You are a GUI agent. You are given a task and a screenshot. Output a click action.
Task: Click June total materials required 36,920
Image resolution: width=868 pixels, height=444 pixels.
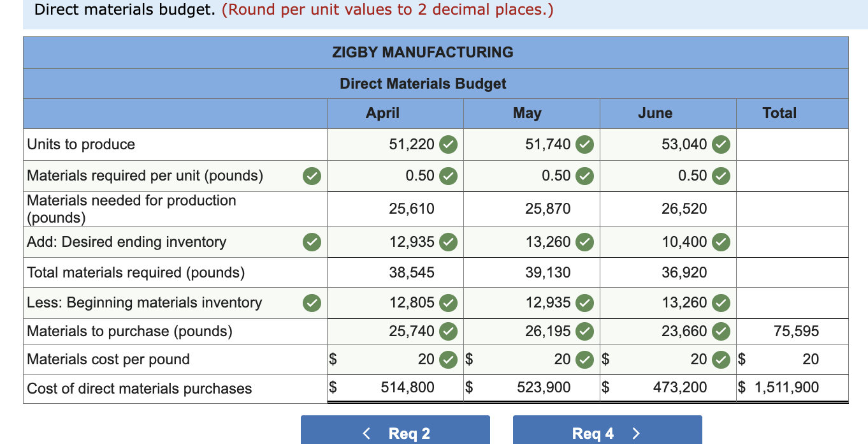[x=684, y=272]
